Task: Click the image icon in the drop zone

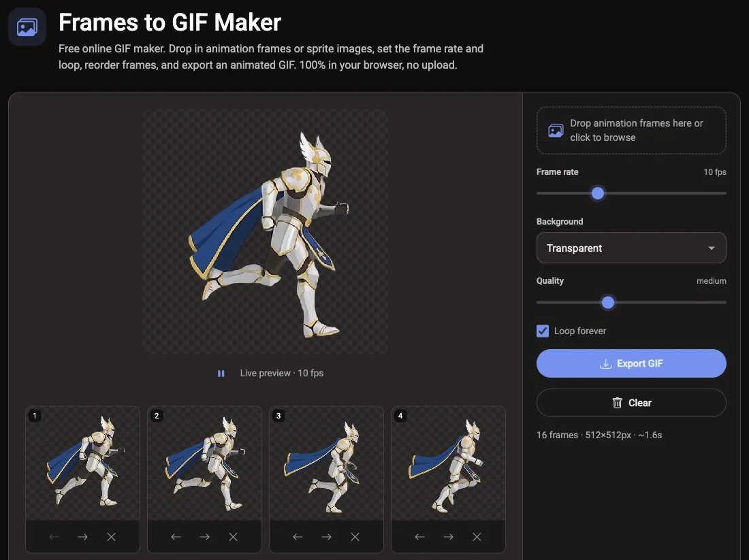Action: 556,131
